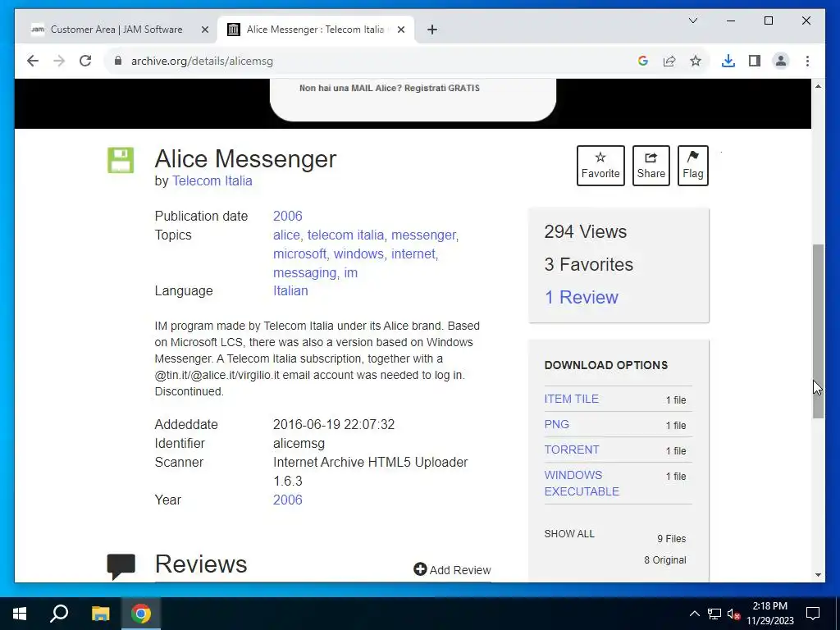Show hidden system tray icons
The width and height of the screenshot is (840, 630).
pyautogui.click(x=694, y=614)
